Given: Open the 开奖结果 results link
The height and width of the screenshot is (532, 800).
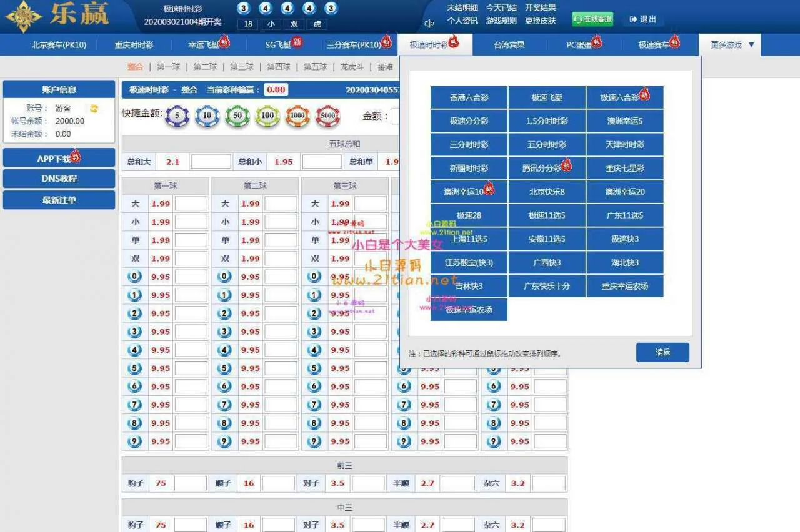Looking at the screenshot, I should 540,8.
